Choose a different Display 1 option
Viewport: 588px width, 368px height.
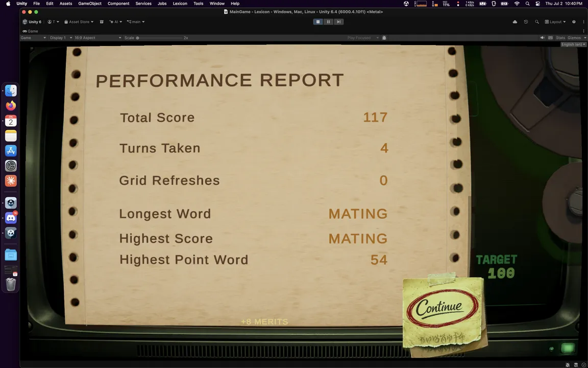pos(61,37)
